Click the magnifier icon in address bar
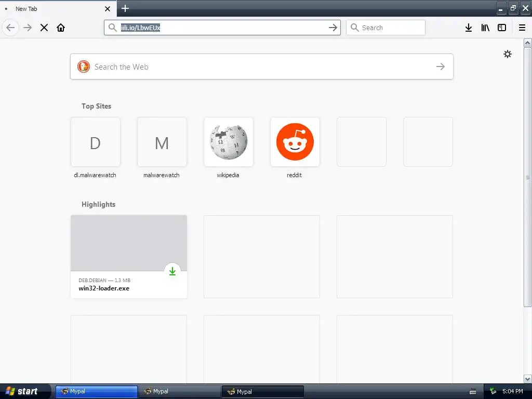The image size is (532, 399). coord(113,28)
